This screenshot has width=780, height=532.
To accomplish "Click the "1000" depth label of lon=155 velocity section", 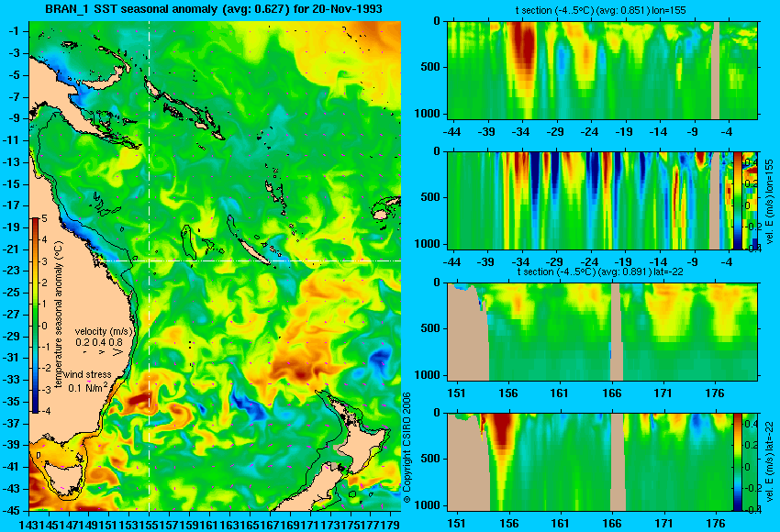I will tap(428, 244).
